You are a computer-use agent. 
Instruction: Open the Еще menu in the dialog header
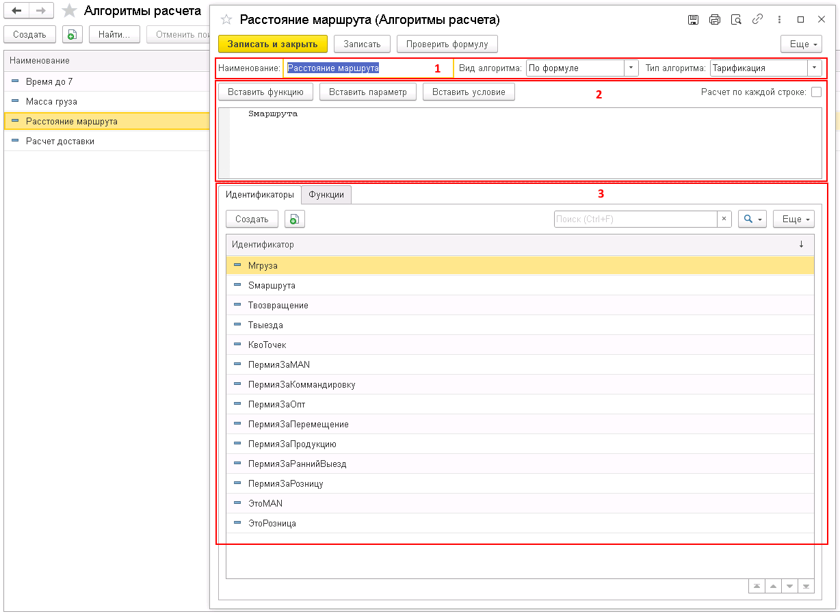[x=801, y=44]
